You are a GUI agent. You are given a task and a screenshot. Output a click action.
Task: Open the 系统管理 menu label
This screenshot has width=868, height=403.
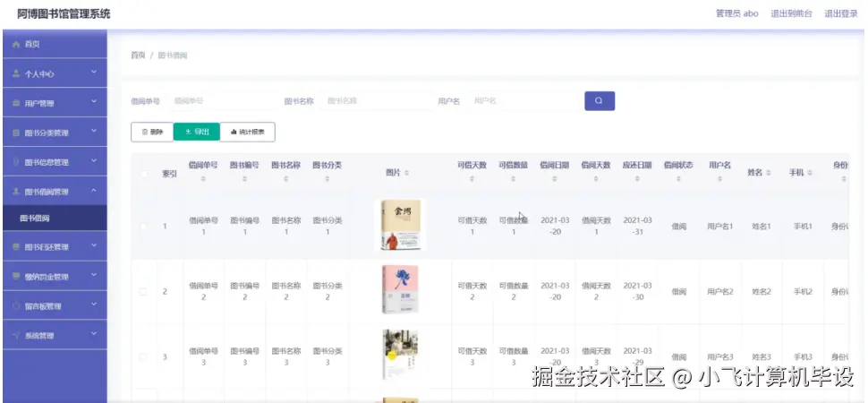pos(39,335)
